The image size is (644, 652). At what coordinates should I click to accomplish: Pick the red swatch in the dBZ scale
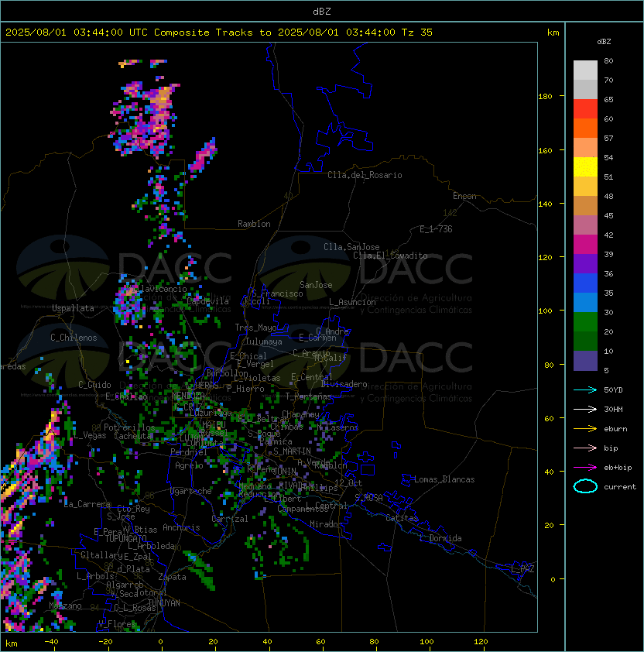[x=585, y=109]
